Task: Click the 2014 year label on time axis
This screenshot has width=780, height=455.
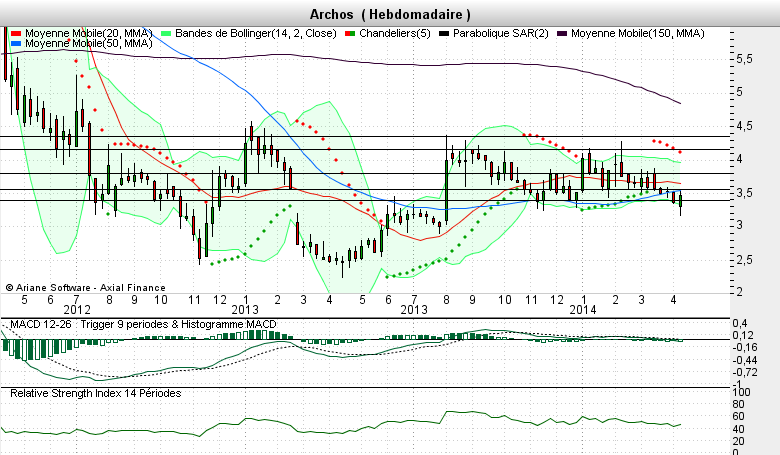Action: pyautogui.click(x=583, y=310)
